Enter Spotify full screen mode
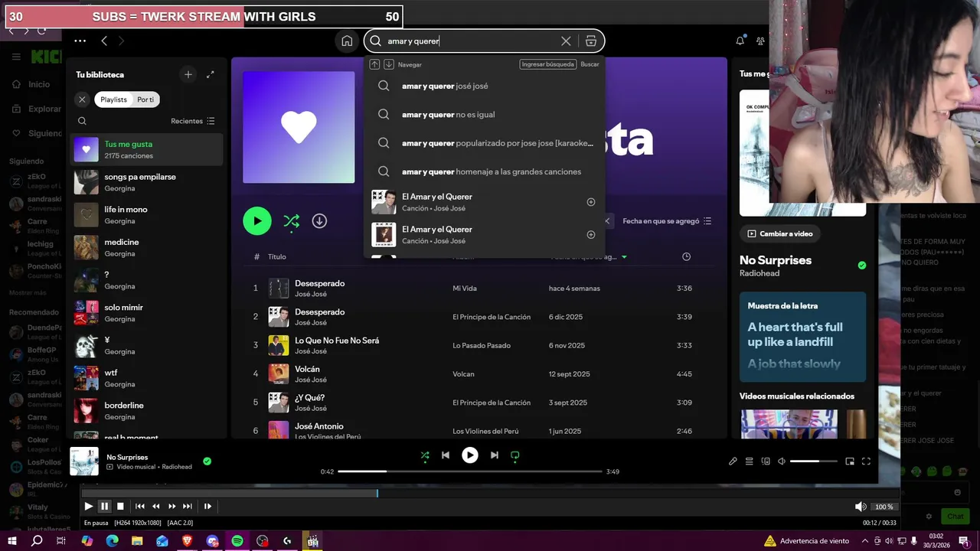 point(866,461)
